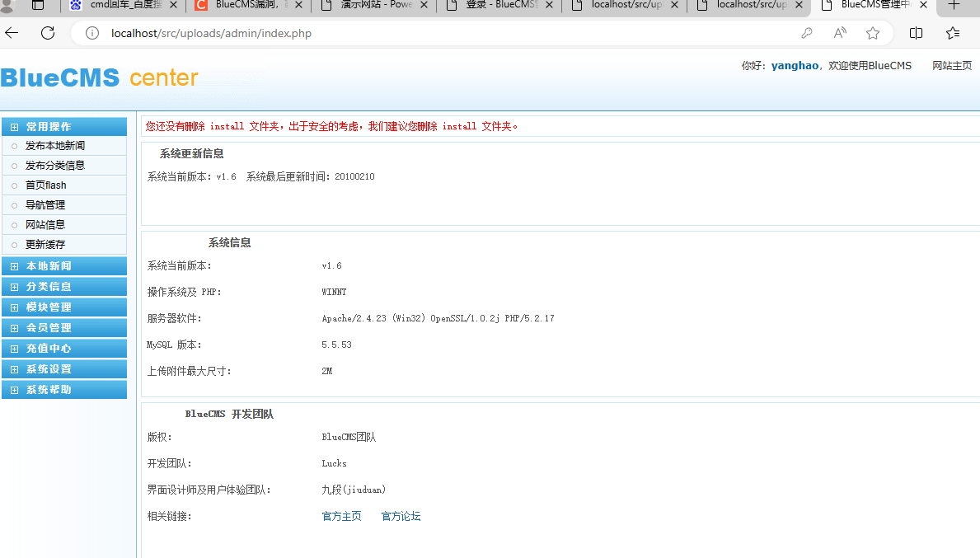Go to 网站主页 link
Viewport: 980px width, 558px height.
coord(952,66)
